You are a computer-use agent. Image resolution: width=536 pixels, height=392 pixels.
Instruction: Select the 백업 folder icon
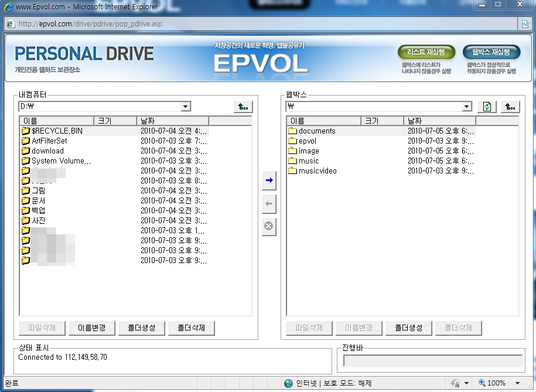click(26, 210)
